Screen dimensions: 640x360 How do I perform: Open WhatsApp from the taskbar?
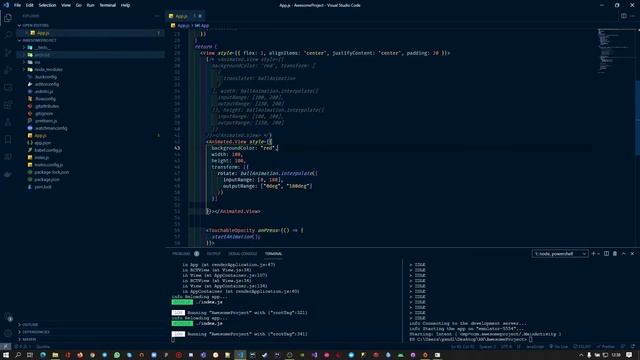pos(117,355)
